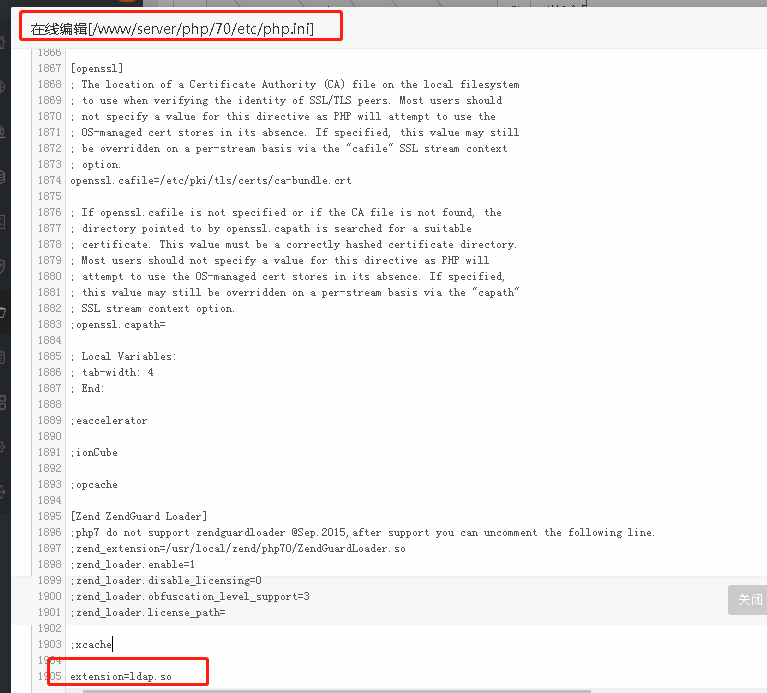
Task: Click the extension=ldap.so line
Action: pyautogui.click(x=121, y=677)
